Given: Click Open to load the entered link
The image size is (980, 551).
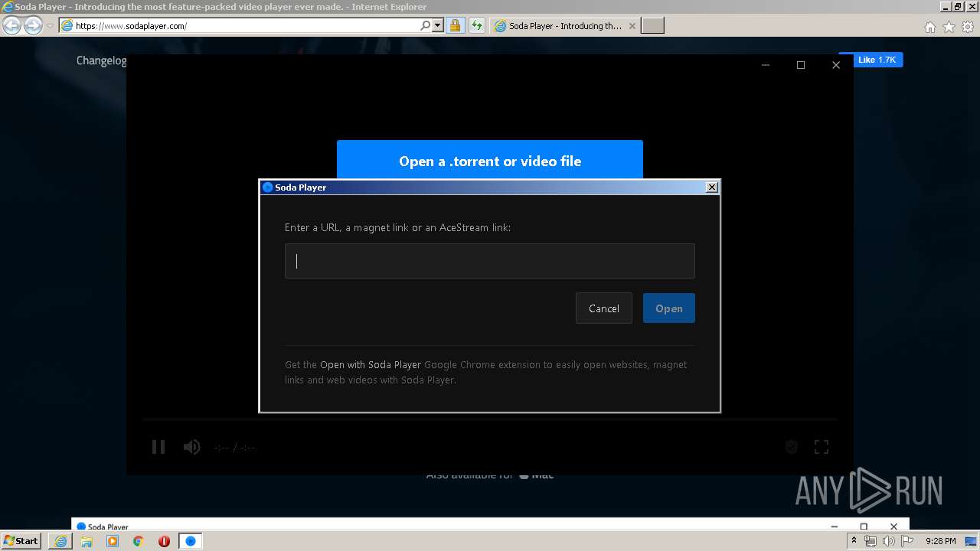Looking at the screenshot, I should click(x=668, y=308).
